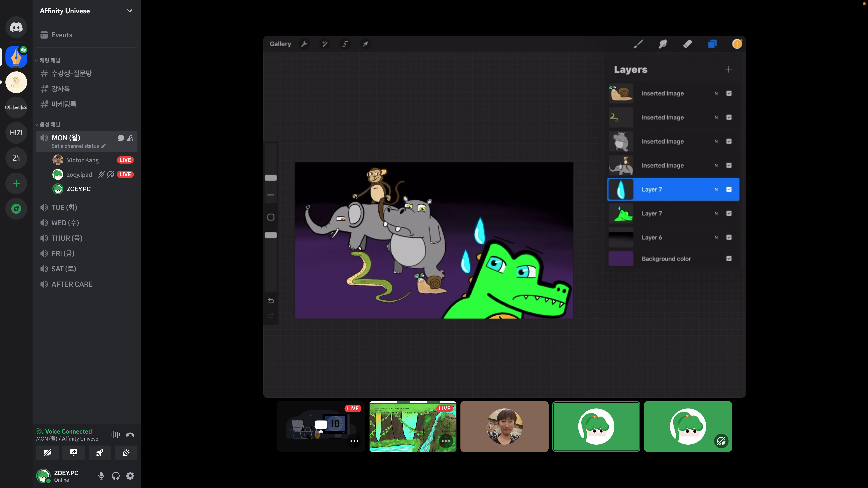Screen dimensions: 868x488
Task: Collapse the 음성 채널 category
Action: pyautogui.click(x=50, y=125)
